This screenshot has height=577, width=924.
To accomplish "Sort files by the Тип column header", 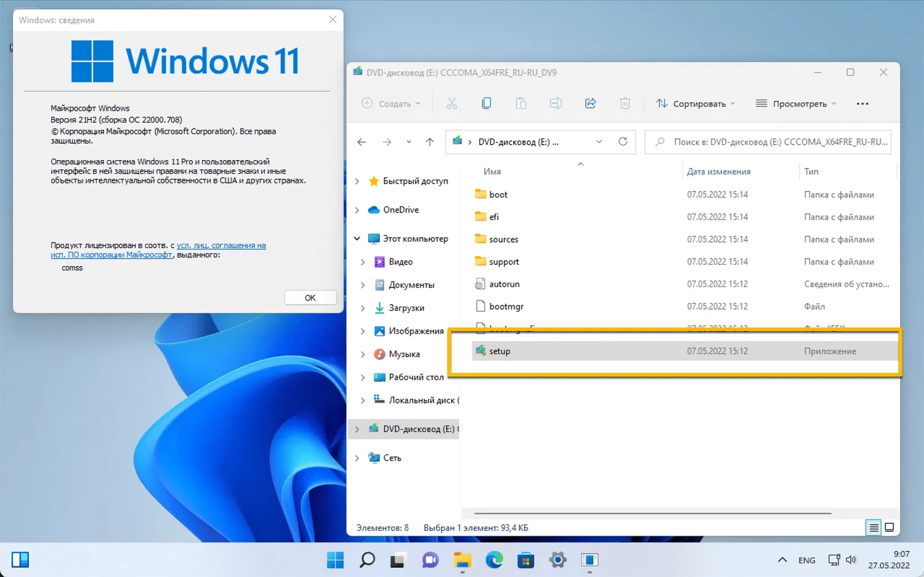I will [811, 172].
